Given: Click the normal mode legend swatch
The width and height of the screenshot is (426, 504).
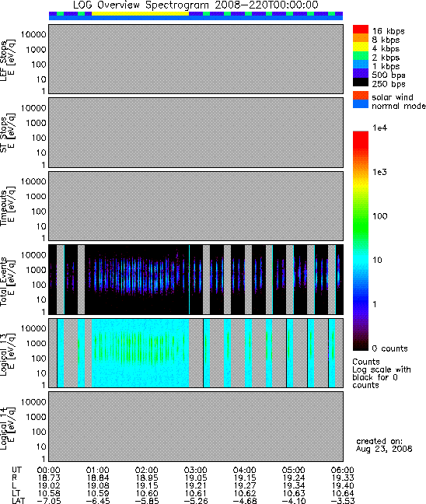Looking at the screenshot, I should (361, 103).
